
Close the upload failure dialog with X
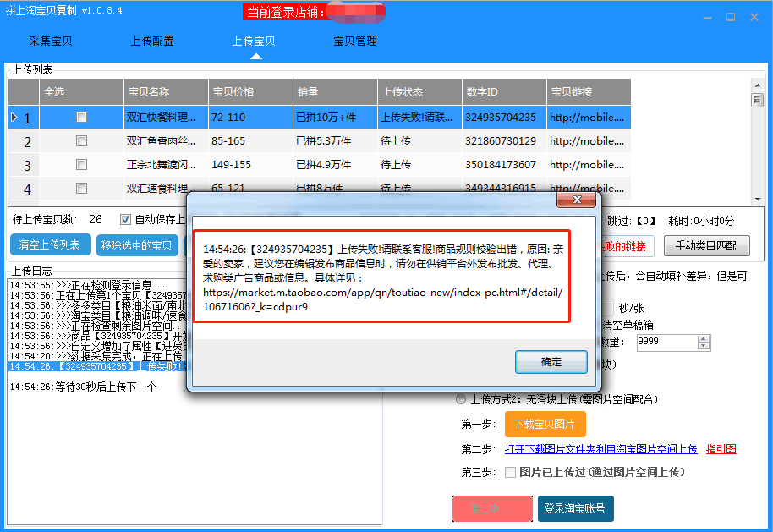click(576, 200)
